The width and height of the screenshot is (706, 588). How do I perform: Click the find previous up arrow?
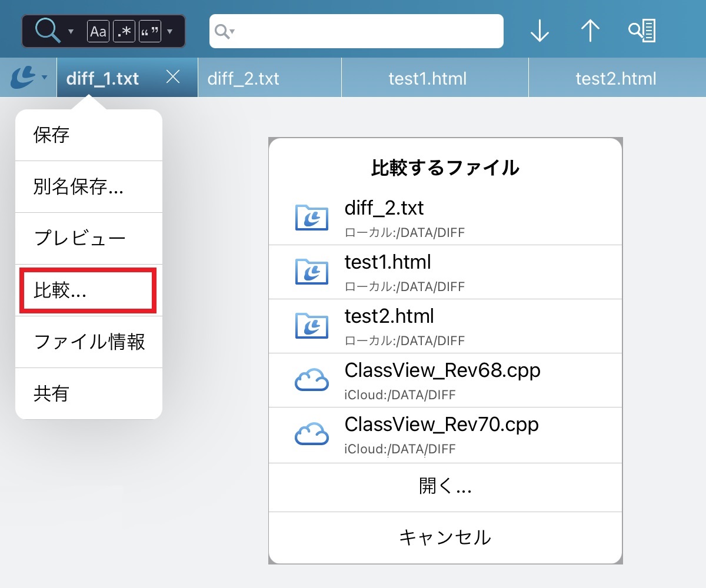(590, 31)
